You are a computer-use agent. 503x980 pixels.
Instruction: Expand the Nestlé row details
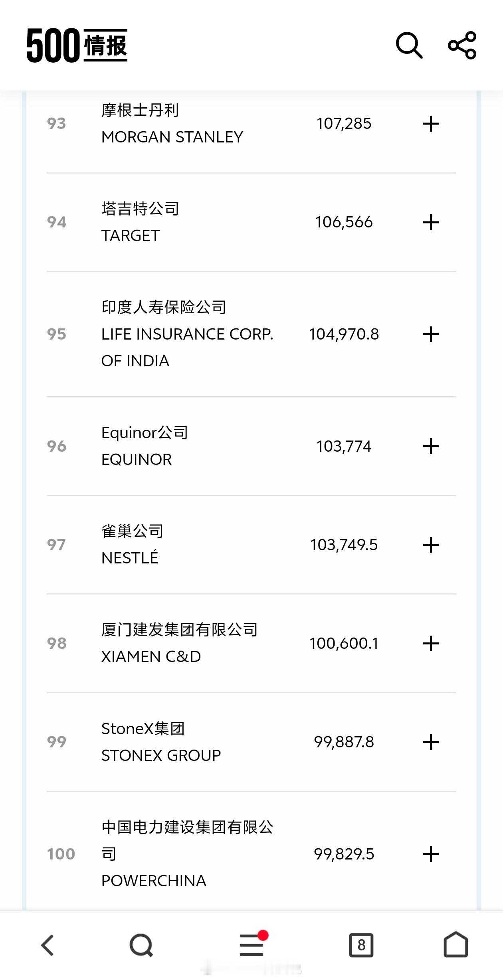click(x=431, y=545)
